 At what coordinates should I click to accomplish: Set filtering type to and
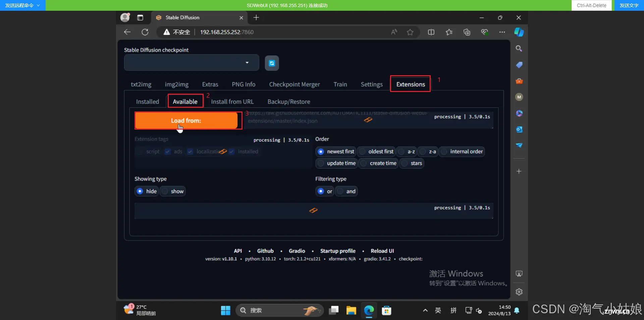(346, 191)
